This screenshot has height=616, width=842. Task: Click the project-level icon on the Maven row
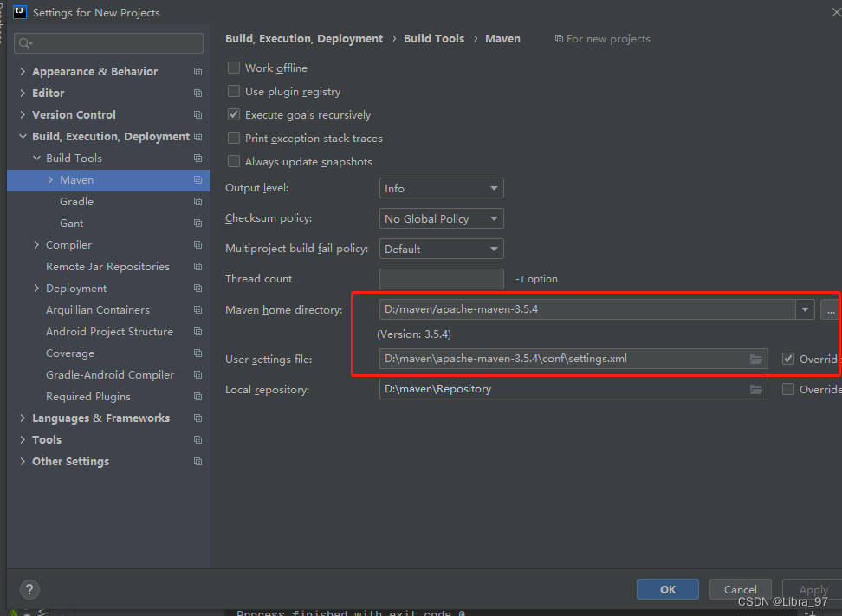[198, 180]
